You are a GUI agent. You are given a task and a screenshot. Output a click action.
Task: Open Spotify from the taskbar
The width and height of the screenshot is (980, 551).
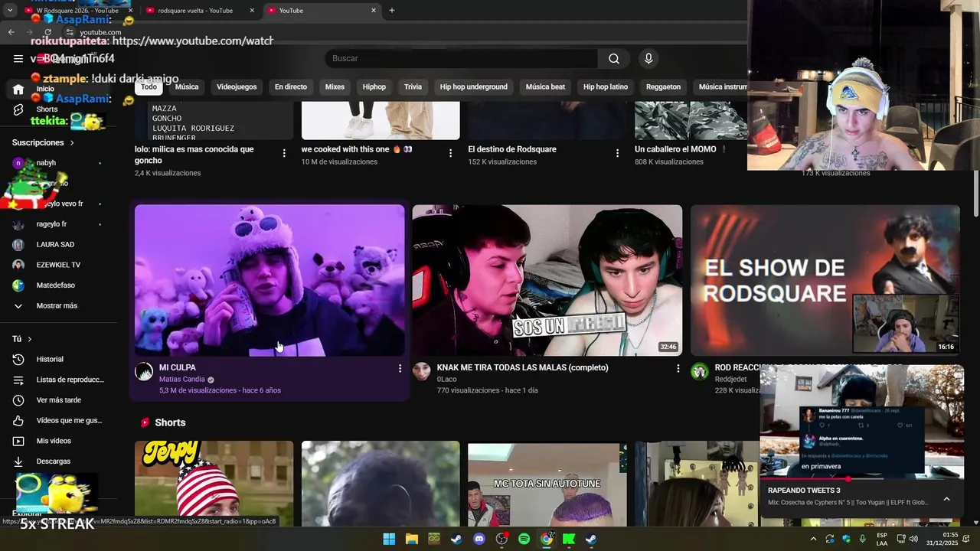(x=524, y=539)
